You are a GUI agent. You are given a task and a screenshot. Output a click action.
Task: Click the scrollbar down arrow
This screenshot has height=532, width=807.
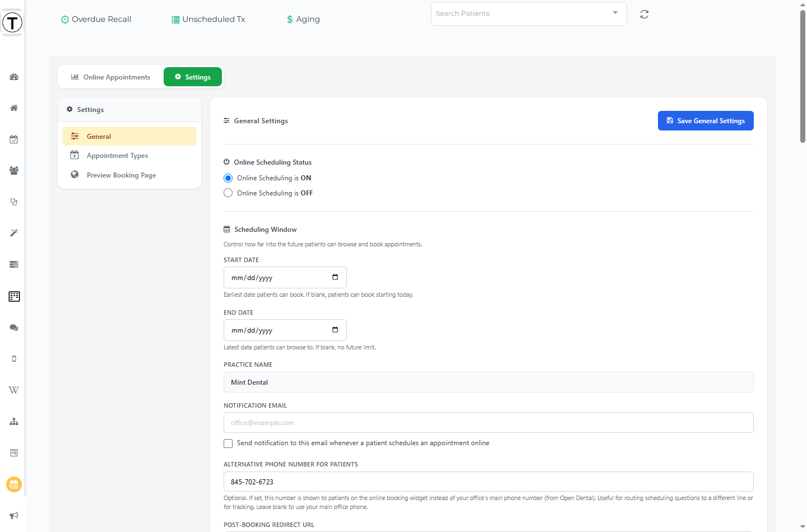coord(803,527)
